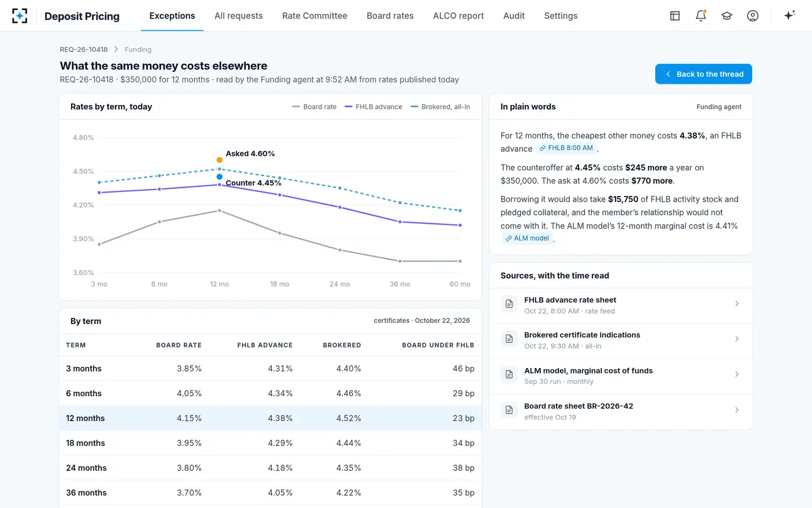Toggle Board rate legend series
Image resolution: width=812 pixels, height=508 pixels.
pos(314,107)
